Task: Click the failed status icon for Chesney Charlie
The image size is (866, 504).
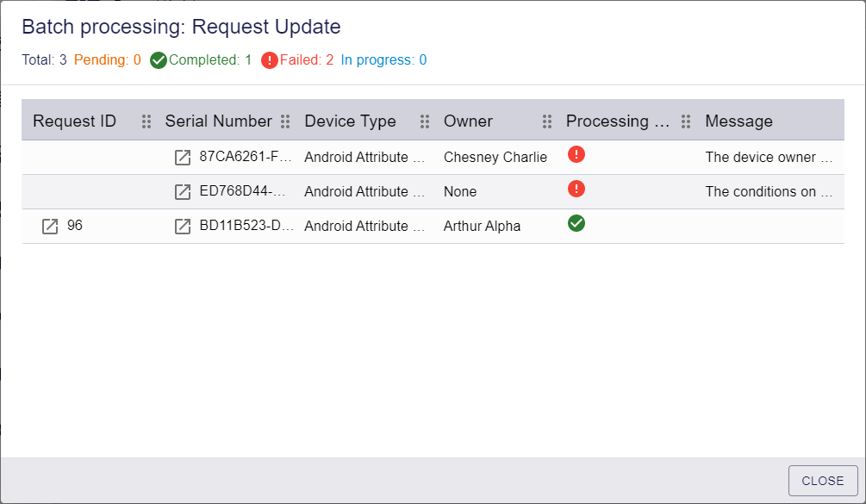Action: (x=576, y=154)
